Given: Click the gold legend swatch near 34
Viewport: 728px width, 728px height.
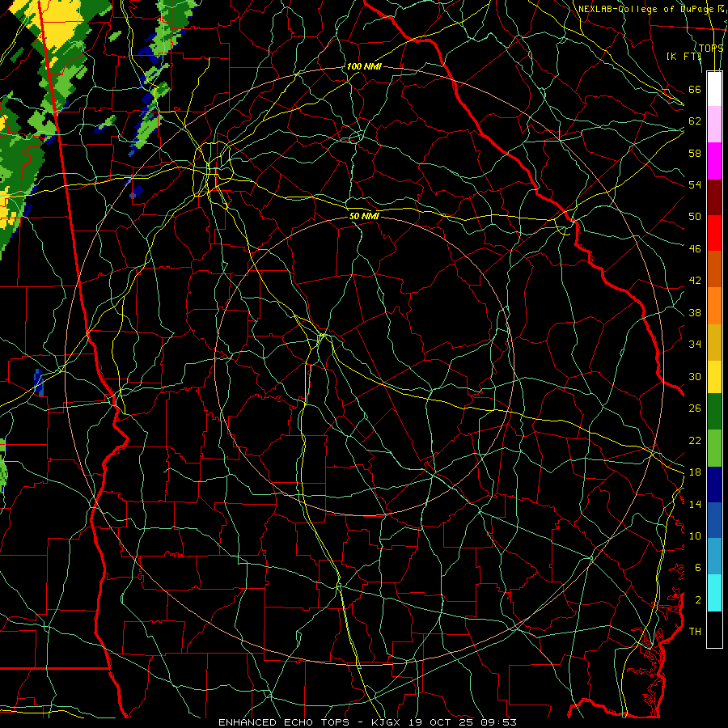Looking at the screenshot, I should pyautogui.click(x=714, y=342).
